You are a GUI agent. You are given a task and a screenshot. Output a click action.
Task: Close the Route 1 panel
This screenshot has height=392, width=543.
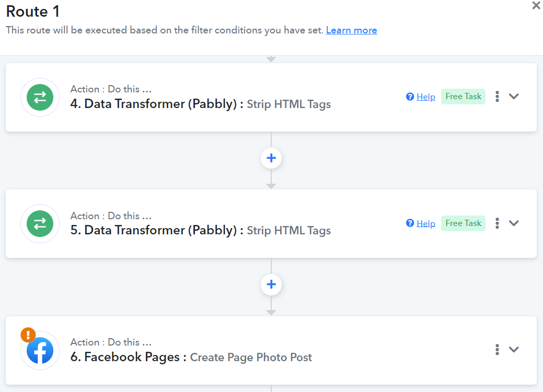point(536,6)
